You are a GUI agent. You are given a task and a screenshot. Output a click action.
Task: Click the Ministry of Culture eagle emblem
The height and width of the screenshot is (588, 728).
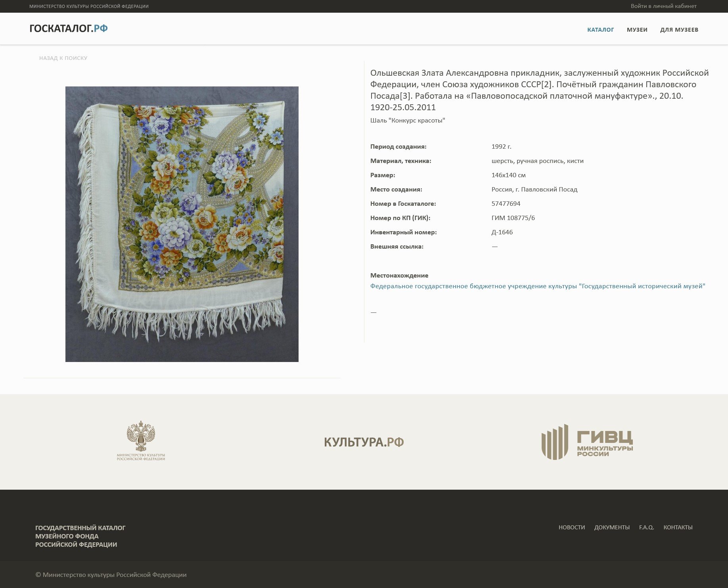coord(141,441)
